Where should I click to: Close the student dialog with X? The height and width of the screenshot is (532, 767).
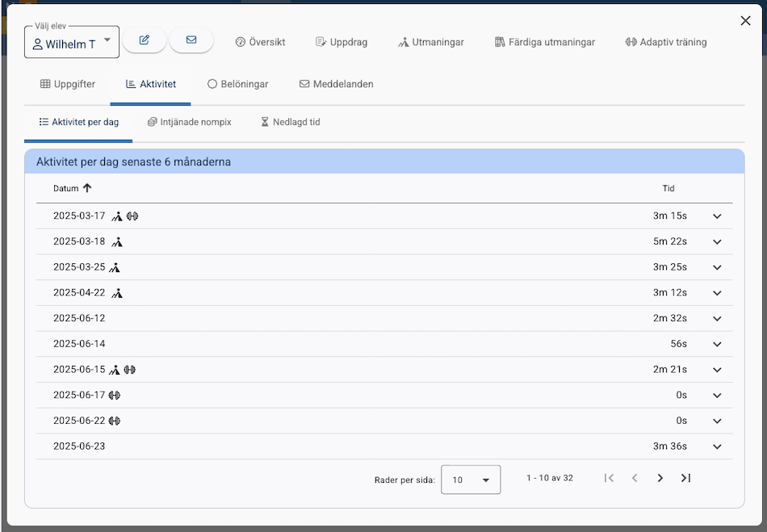pyautogui.click(x=745, y=21)
